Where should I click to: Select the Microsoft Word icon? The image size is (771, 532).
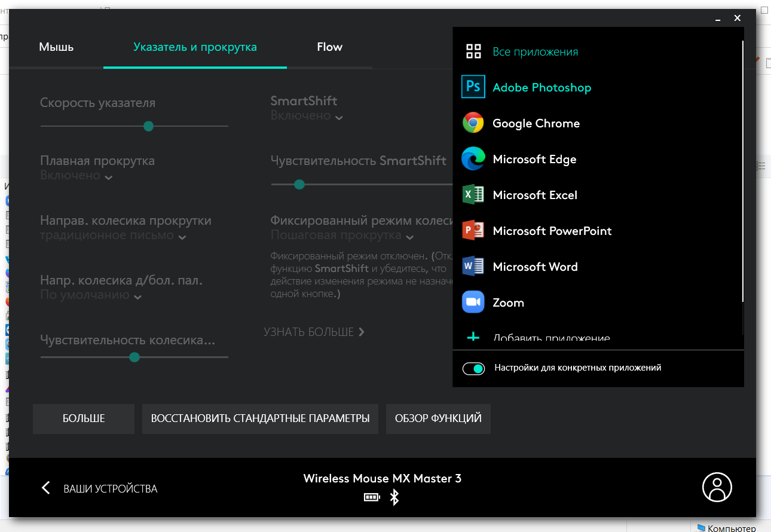coord(473,267)
